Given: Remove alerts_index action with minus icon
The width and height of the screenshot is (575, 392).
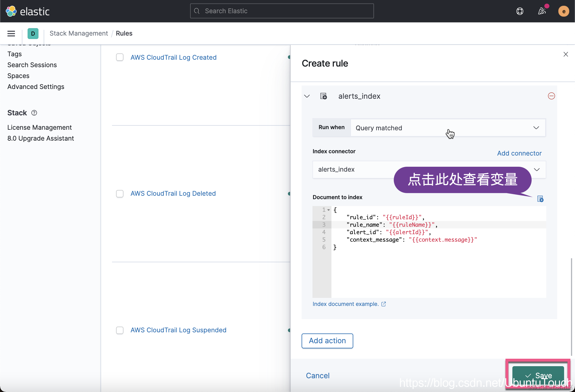Looking at the screenshot, I should 551,96.
